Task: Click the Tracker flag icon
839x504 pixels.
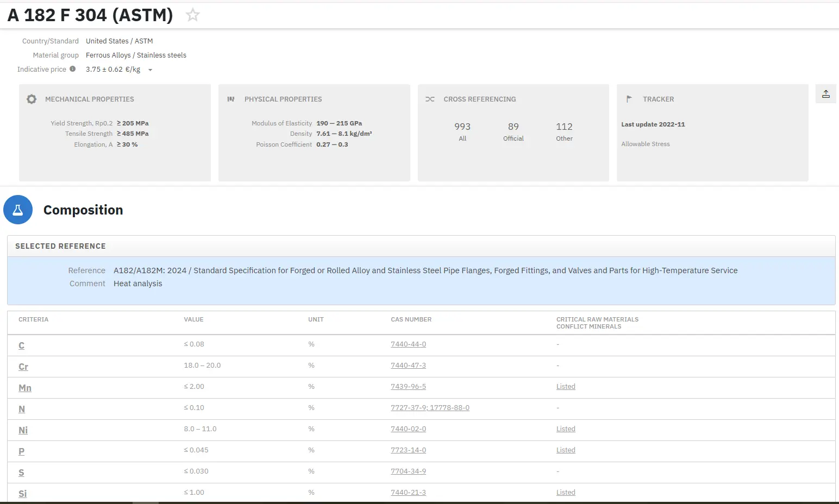Action: point(629,99)
